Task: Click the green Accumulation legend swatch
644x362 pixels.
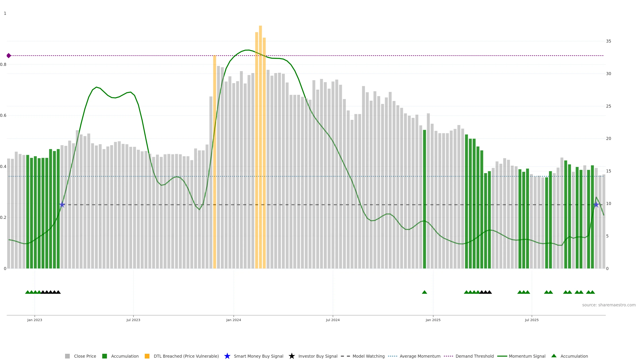Action: click(x=104, y=356)
